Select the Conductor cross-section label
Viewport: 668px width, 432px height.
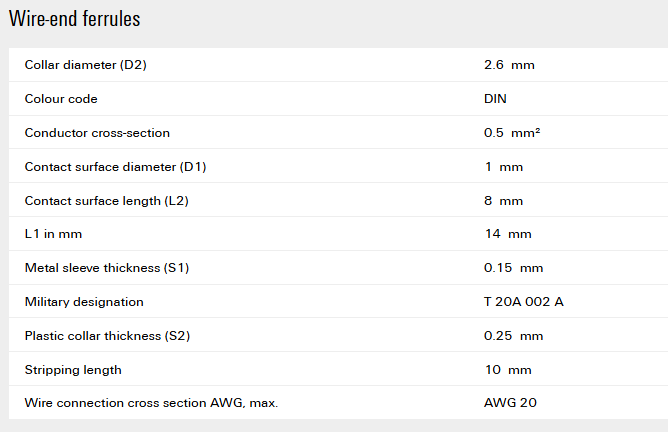(97, 133)
